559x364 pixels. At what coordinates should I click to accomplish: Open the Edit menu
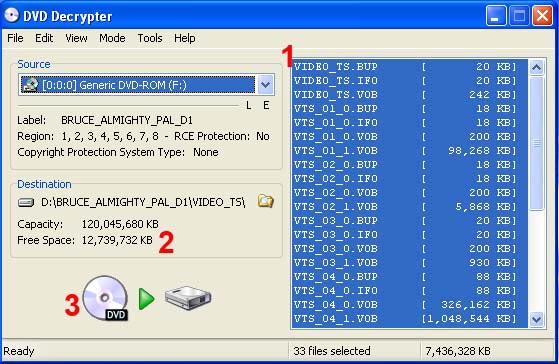point(44,38)
